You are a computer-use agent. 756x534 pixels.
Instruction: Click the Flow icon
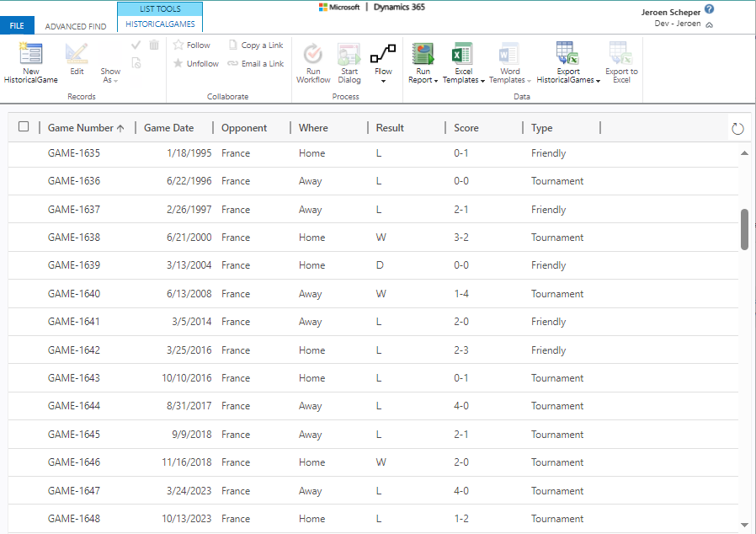(x=383, y=54)
